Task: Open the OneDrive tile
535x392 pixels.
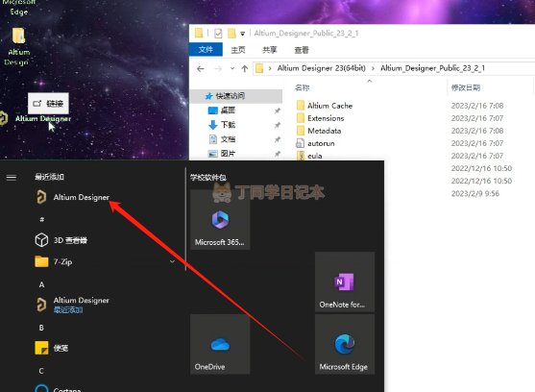Action: click(220, 344)
